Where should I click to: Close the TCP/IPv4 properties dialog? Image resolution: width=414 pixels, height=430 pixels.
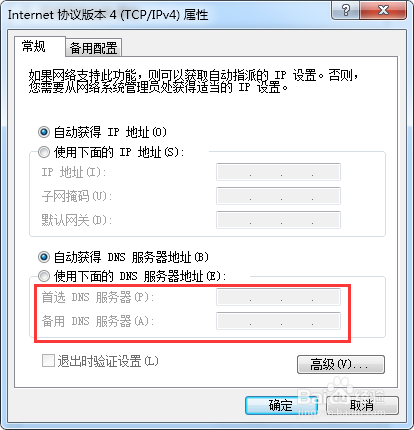point(383,10)
